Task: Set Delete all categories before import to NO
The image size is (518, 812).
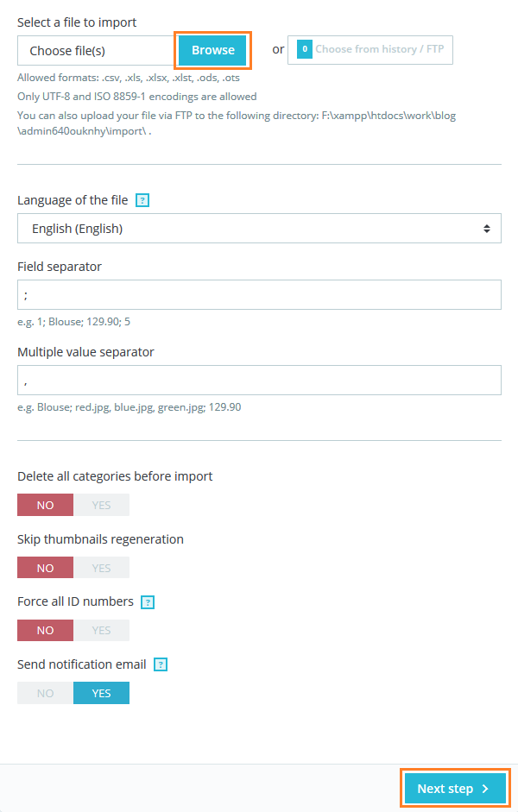Action: pos(45,505)
